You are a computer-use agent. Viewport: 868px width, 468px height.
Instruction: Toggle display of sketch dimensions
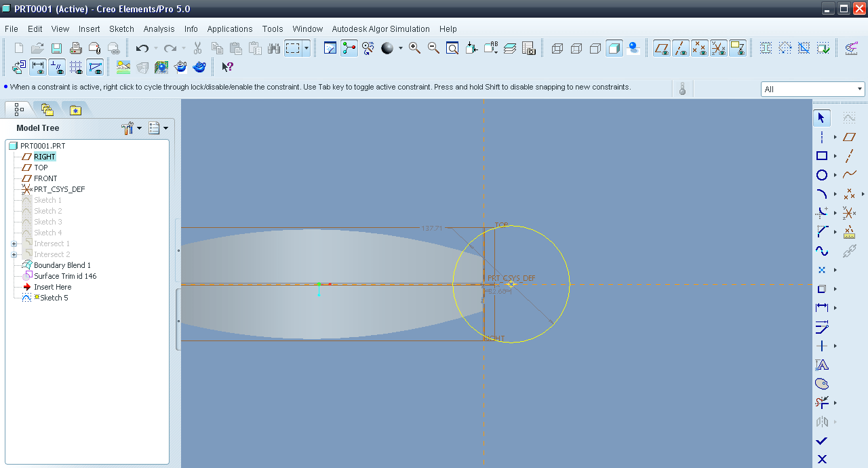point(38,67)
